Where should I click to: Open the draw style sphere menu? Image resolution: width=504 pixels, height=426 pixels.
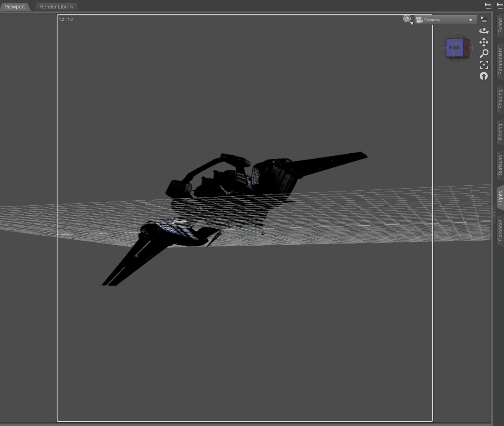click(408, 19)
